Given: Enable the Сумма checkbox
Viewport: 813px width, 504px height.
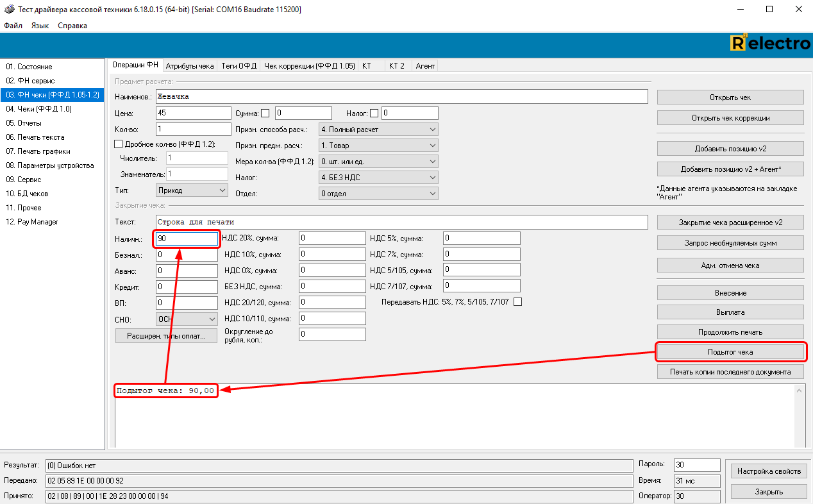Looking at the screenshot, I should pos(265,113).
